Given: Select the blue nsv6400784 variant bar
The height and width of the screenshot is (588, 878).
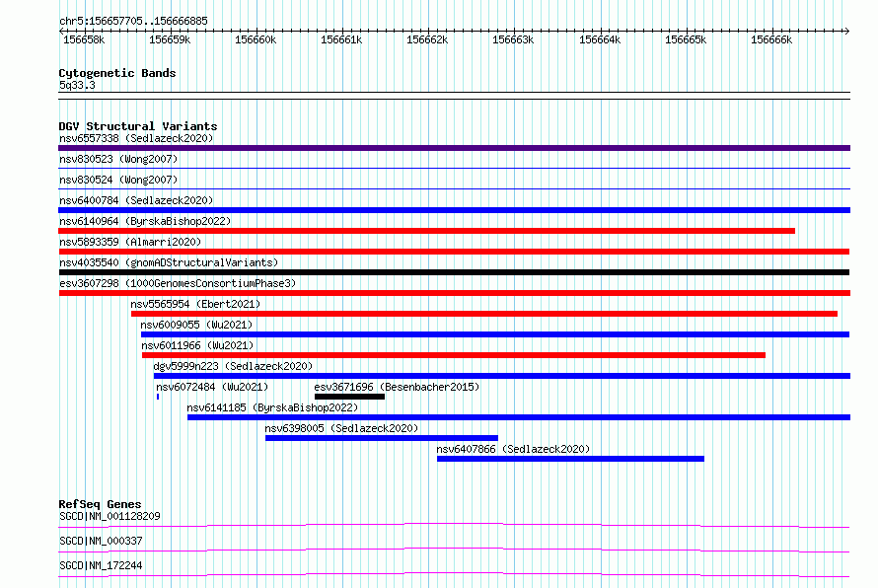Looking at the screenshot, I should (454, 210).
